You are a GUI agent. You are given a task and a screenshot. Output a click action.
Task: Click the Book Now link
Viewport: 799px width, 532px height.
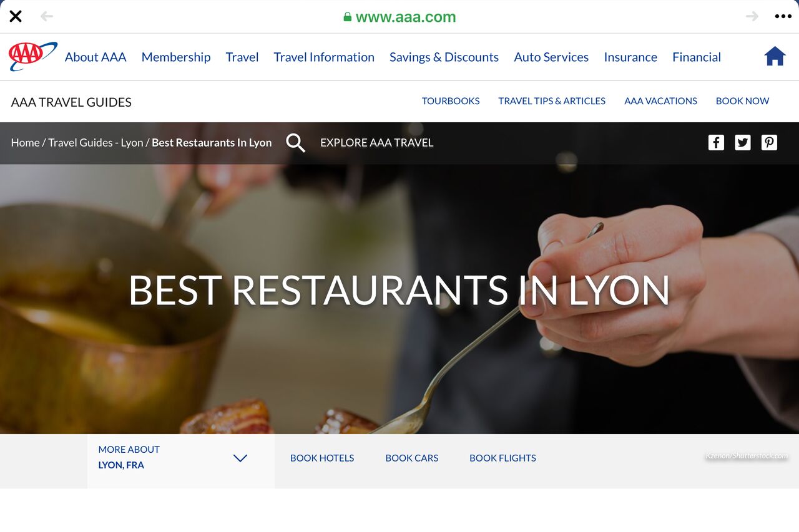click(742, 101)
